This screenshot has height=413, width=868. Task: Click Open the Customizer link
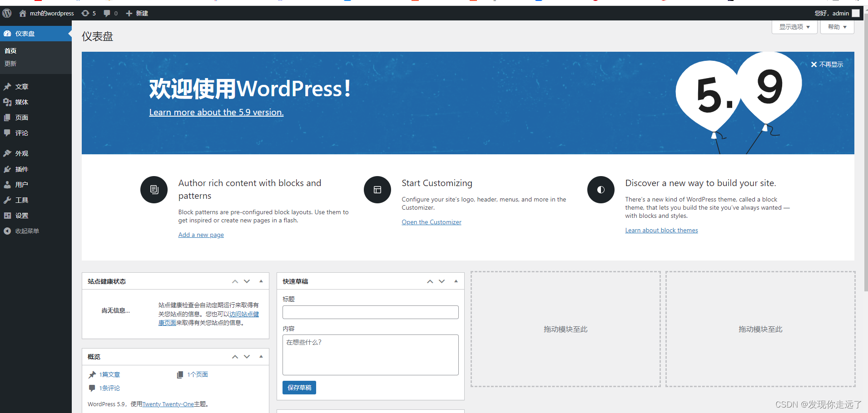[x=432, y=222]
